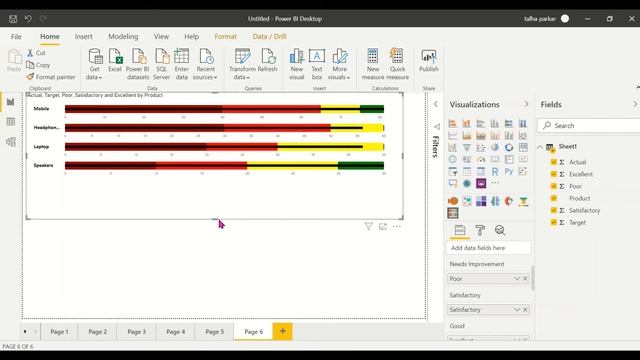Uncheck the Target field checkbox

(554, 222)
